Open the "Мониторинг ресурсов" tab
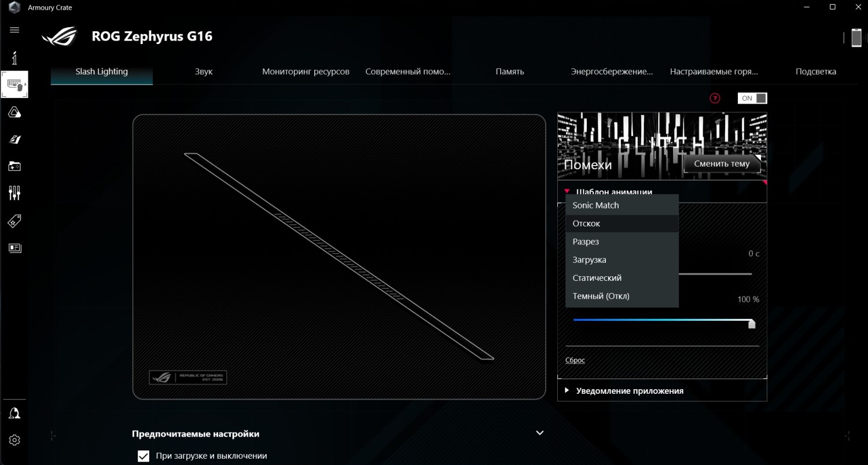 [x=306, y=72]
